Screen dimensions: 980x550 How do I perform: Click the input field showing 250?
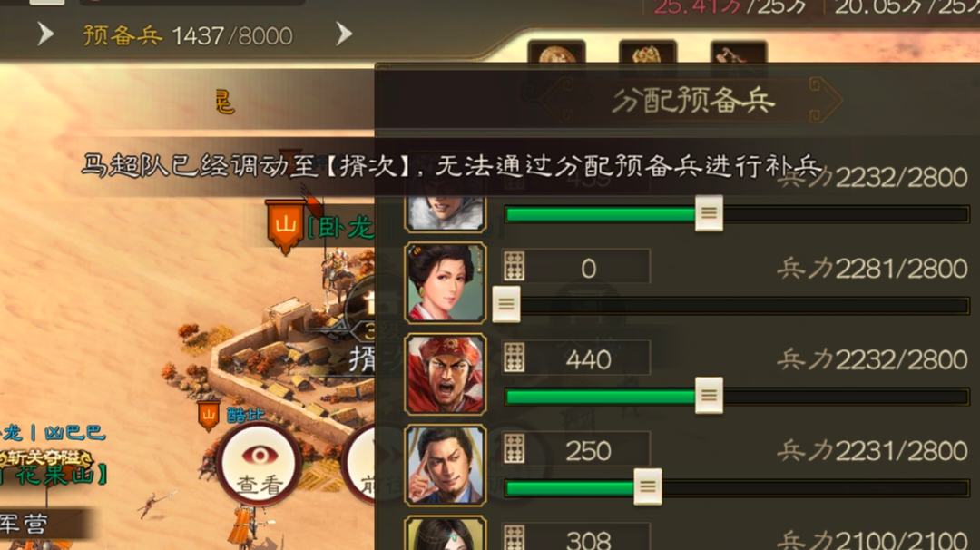pos(575,450)
